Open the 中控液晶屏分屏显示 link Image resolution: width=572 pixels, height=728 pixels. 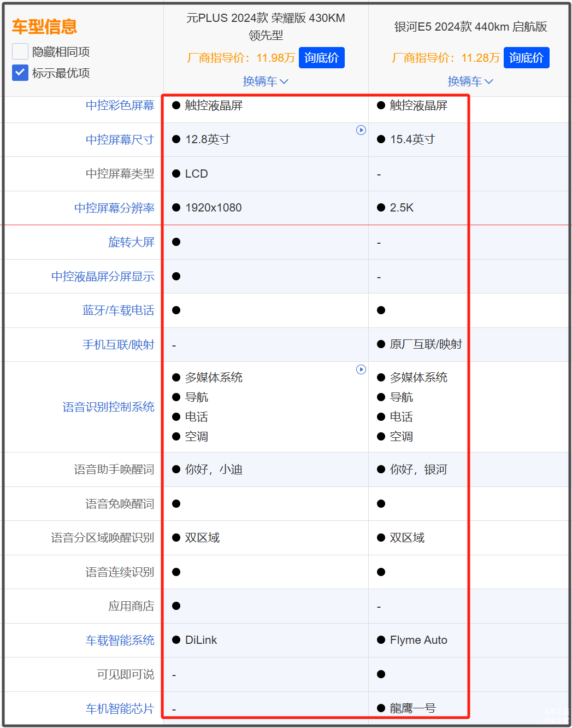click(x=103, y=277)
